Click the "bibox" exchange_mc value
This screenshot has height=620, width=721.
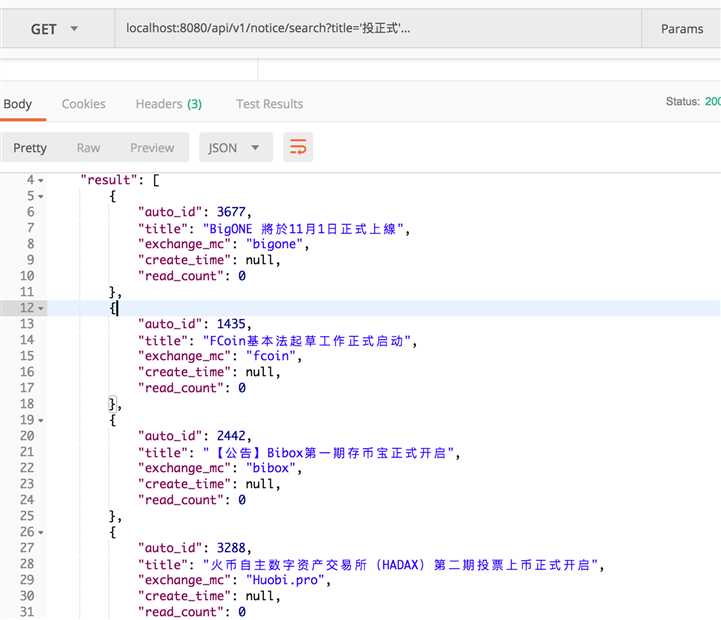coord(270,468)
